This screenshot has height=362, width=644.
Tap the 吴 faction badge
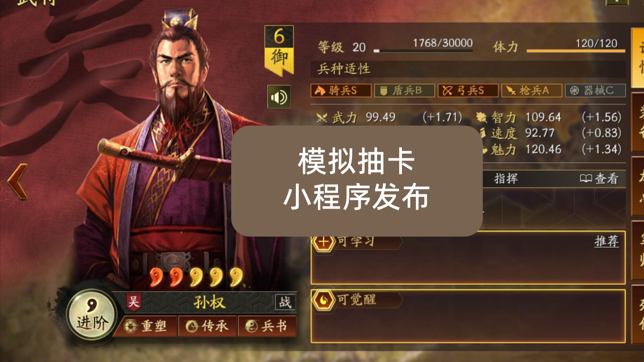[x=133, y=302]
